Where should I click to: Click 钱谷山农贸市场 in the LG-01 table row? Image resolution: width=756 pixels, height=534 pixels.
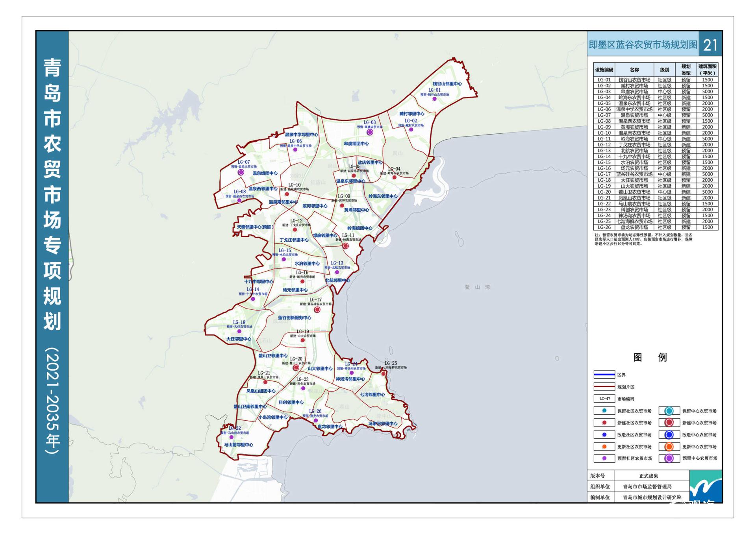[634, 80]
